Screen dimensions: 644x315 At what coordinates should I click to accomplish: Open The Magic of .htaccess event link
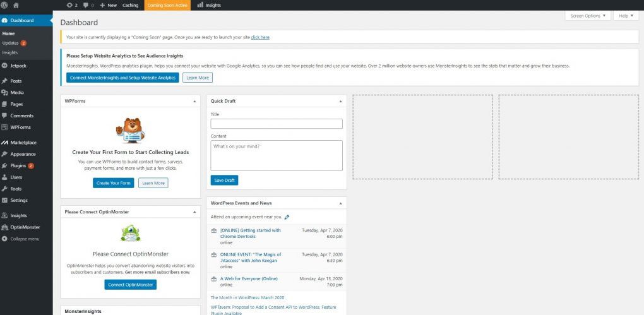tap(251, 258)
